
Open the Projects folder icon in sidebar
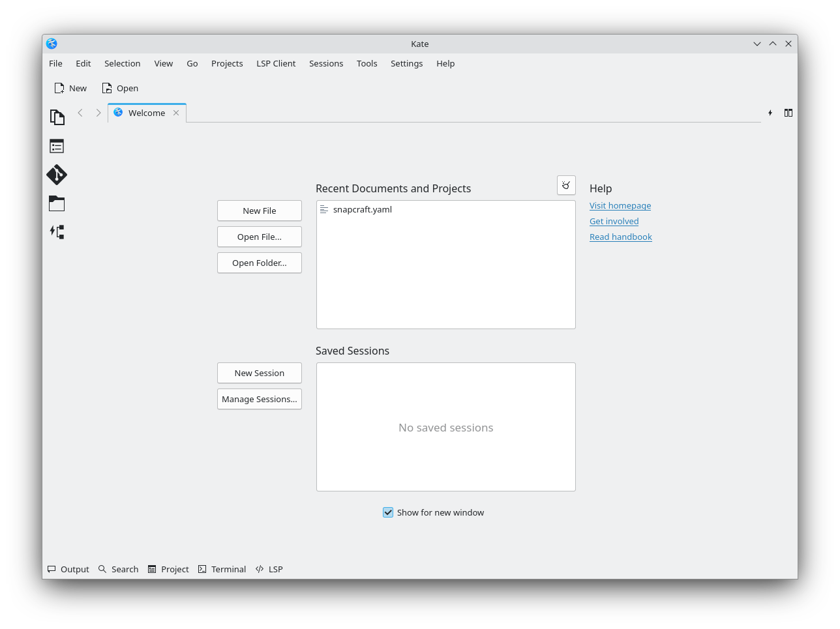pos(57,203)
